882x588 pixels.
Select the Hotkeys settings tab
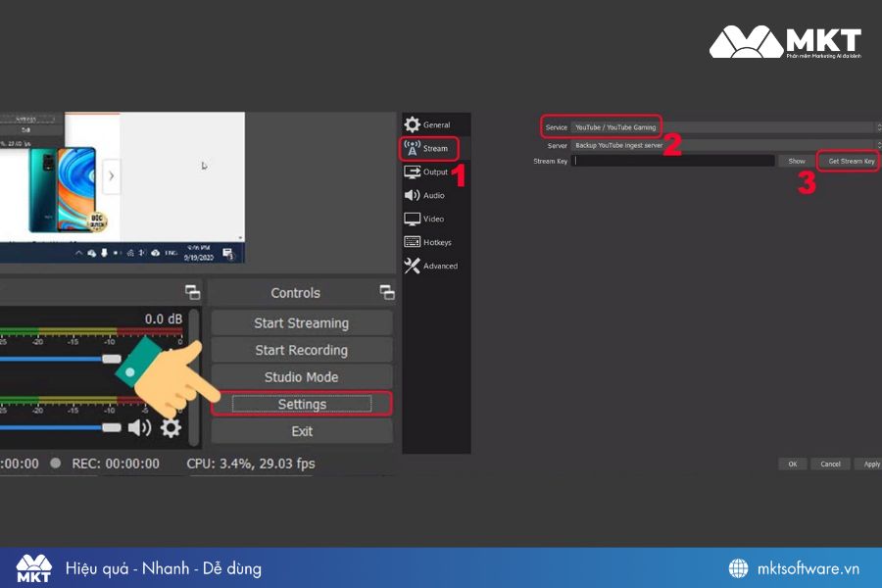coord(436,242)
